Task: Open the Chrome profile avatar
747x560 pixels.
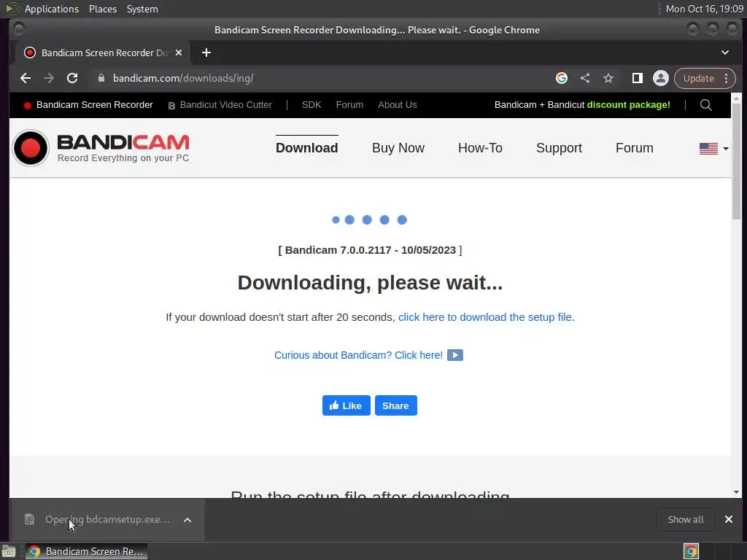Action: coord(661,78)
